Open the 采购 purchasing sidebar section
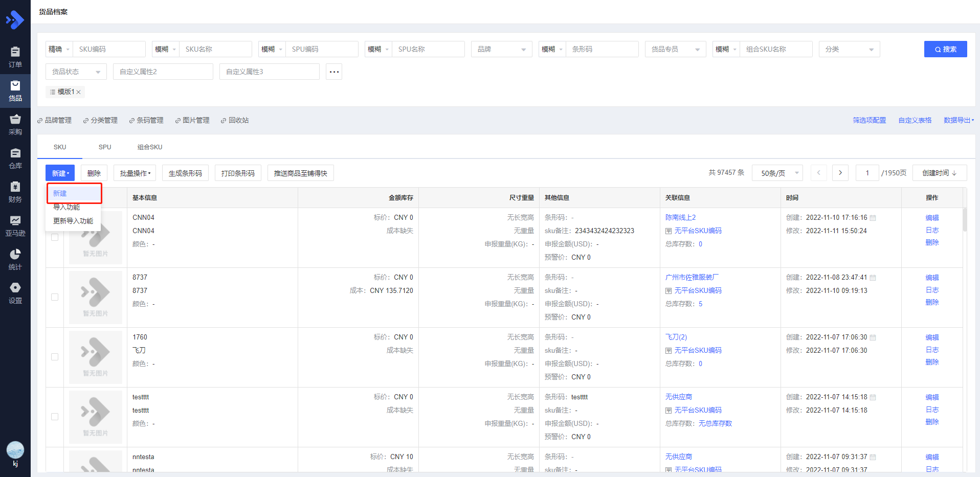 pyautogui.click(x=15, y=125)
